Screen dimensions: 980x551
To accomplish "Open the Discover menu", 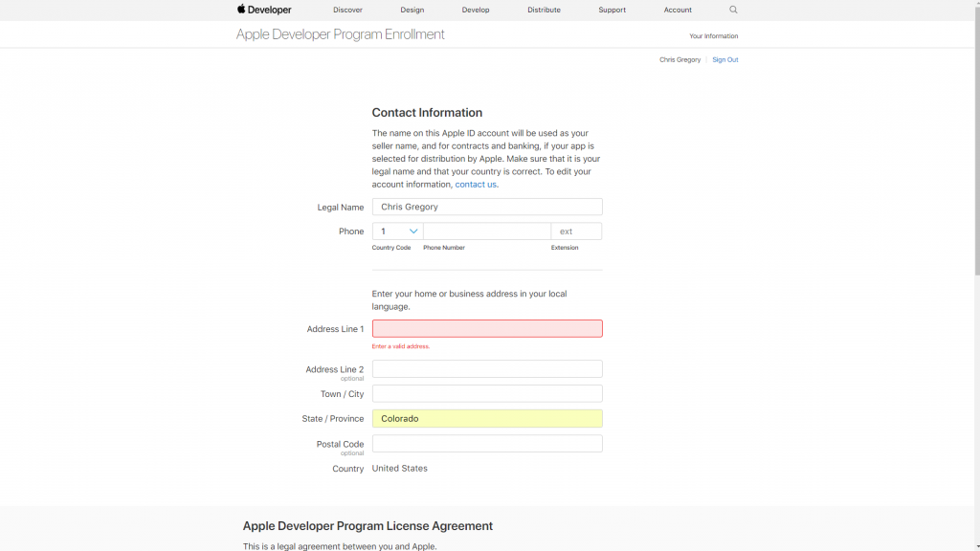I will pyautogui.click(x=347, y=10).
